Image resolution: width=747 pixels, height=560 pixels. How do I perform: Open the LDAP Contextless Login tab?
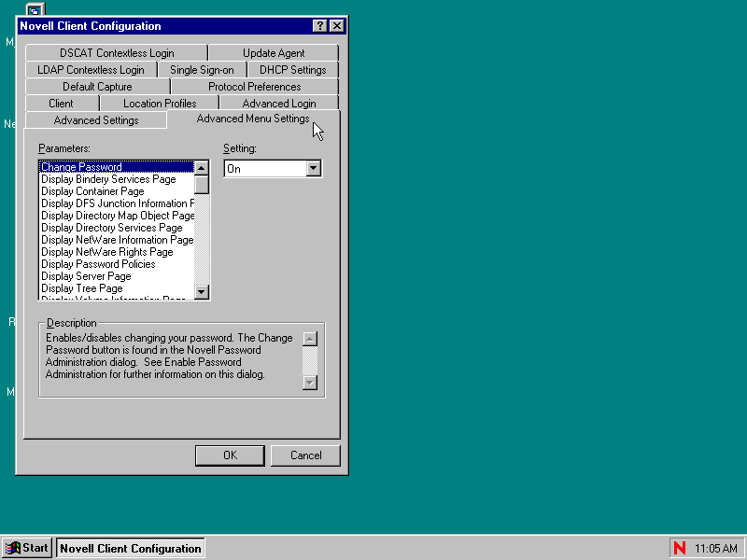91,70
